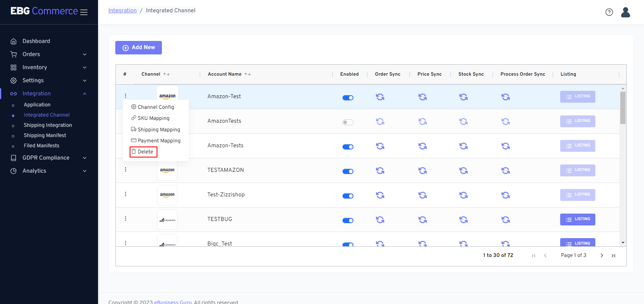The width and height of the screenshot is (644, 304).
Task: Click the Add New button
Action: click(x=139, y=47)
